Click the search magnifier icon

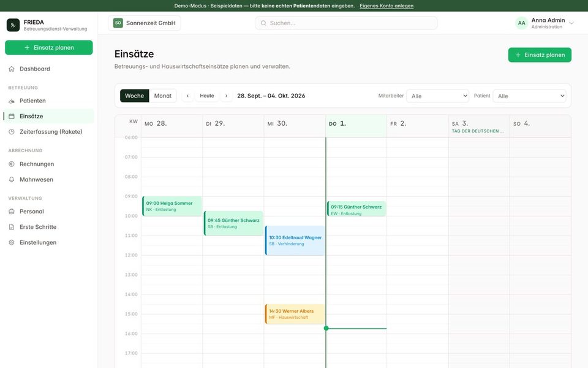click(x=263, y=23)
